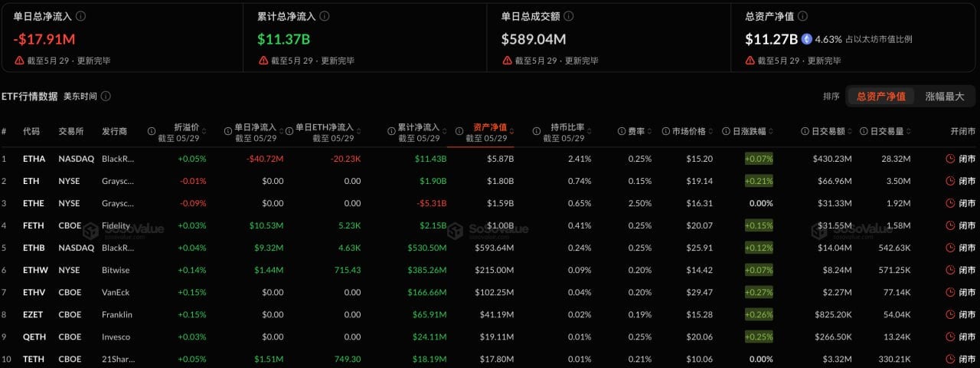Open info icon beside 单日总净流入
The width and height of the screenshot is (980, 368).
[81, 15]
